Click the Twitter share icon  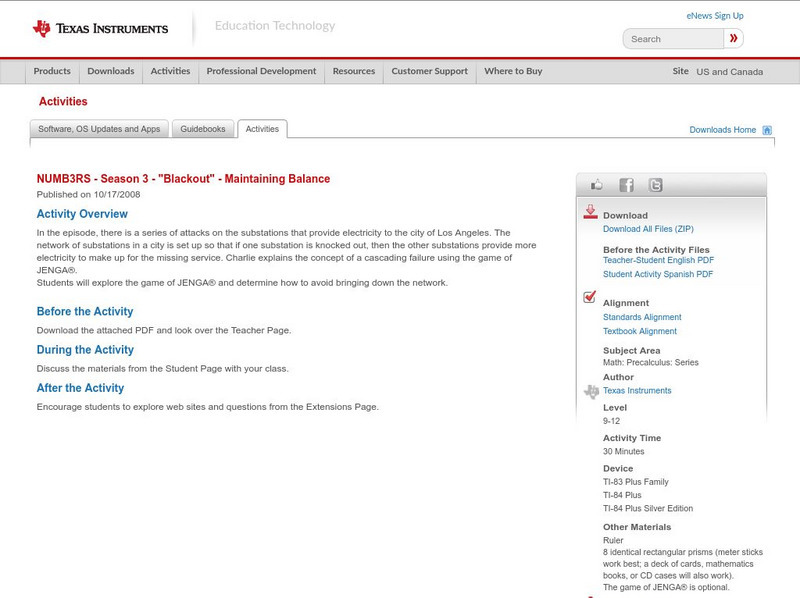tap(656, 184)
